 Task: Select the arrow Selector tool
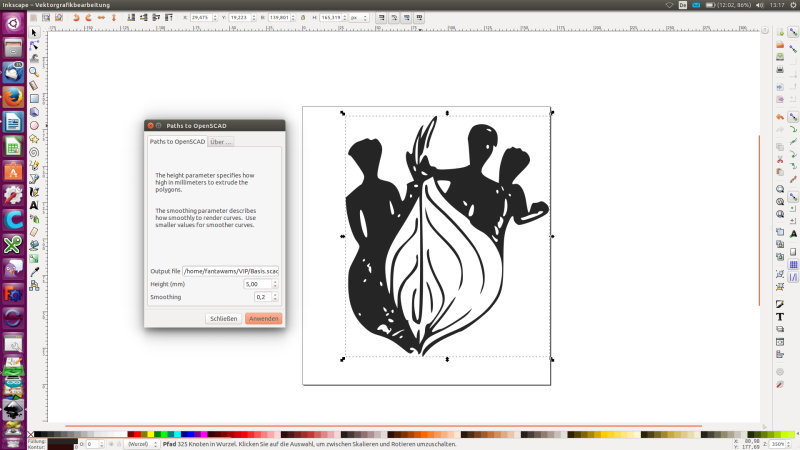click(x=34, y=32)
